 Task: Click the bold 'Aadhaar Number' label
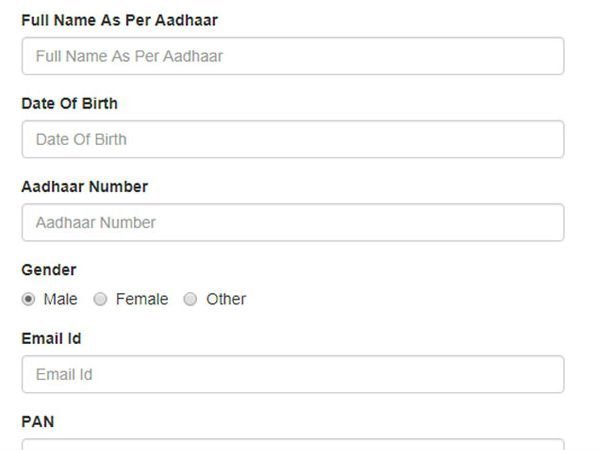[x=84, y=186]
